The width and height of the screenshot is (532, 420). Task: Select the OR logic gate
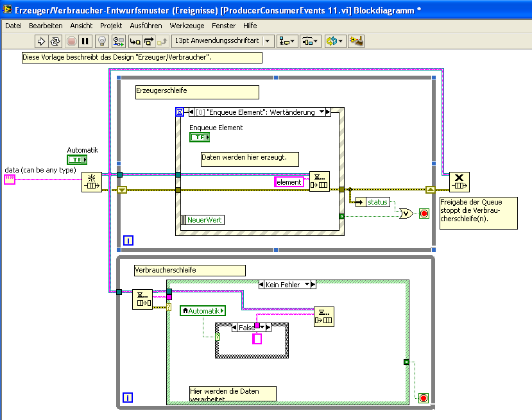point(406,214)
